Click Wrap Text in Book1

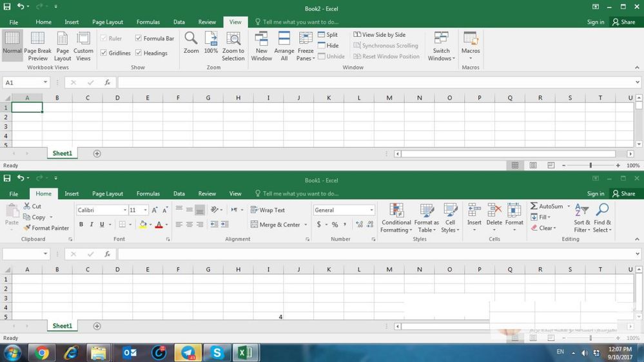268,210
